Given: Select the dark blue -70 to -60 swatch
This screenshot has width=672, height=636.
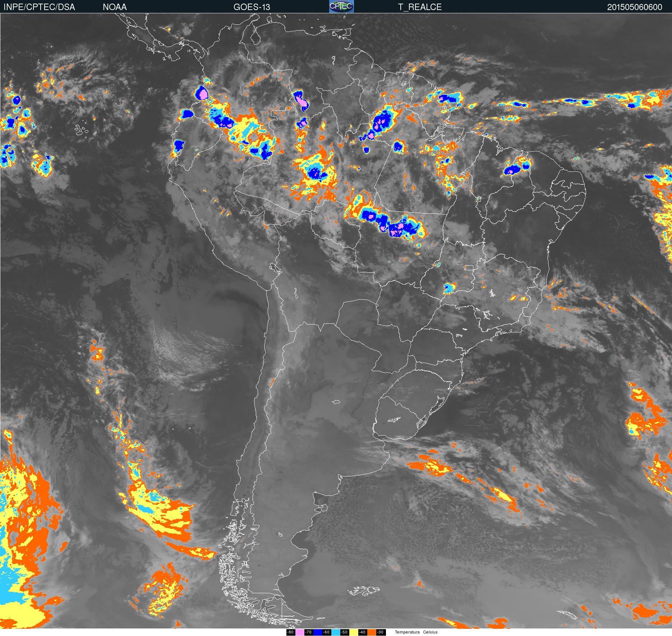Looking at the screenshot, I should pos(318,632).
